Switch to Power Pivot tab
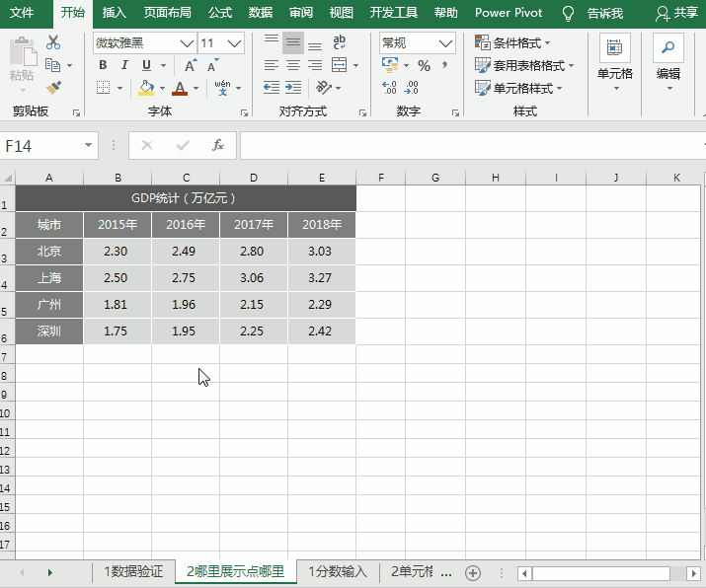Image resolution: width=706 pixels, height=588 pixels. click(x=509, y=13)
